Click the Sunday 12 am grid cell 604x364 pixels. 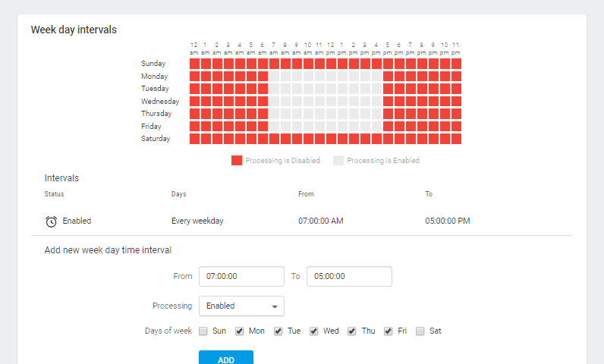(x=194, y=64)
